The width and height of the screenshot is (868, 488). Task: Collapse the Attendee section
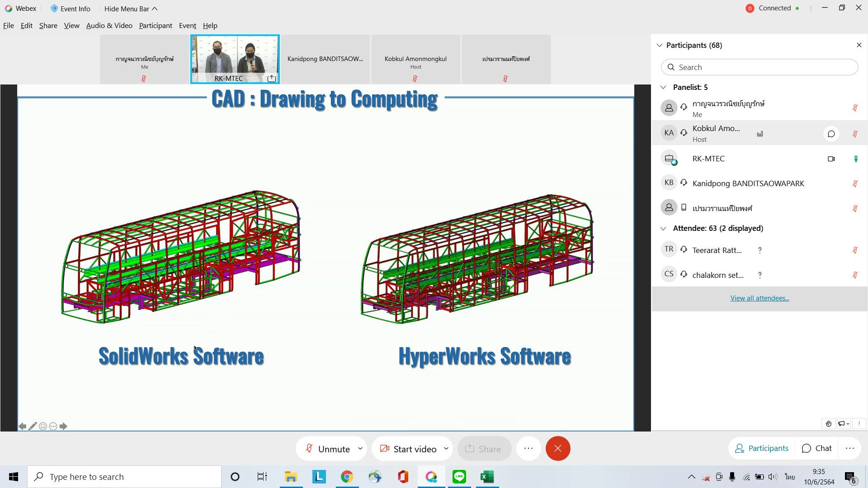tap(663, 229)
